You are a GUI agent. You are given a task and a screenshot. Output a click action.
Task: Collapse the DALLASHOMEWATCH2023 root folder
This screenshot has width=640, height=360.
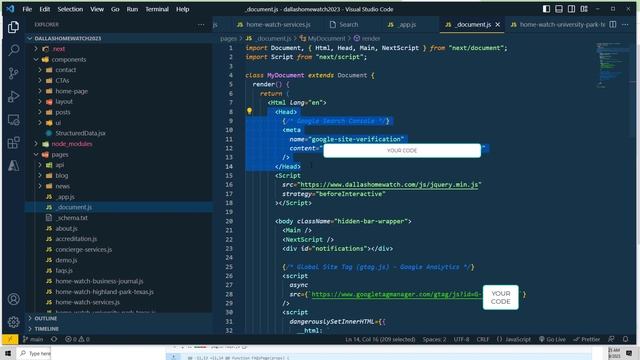[x=29, y=38]
